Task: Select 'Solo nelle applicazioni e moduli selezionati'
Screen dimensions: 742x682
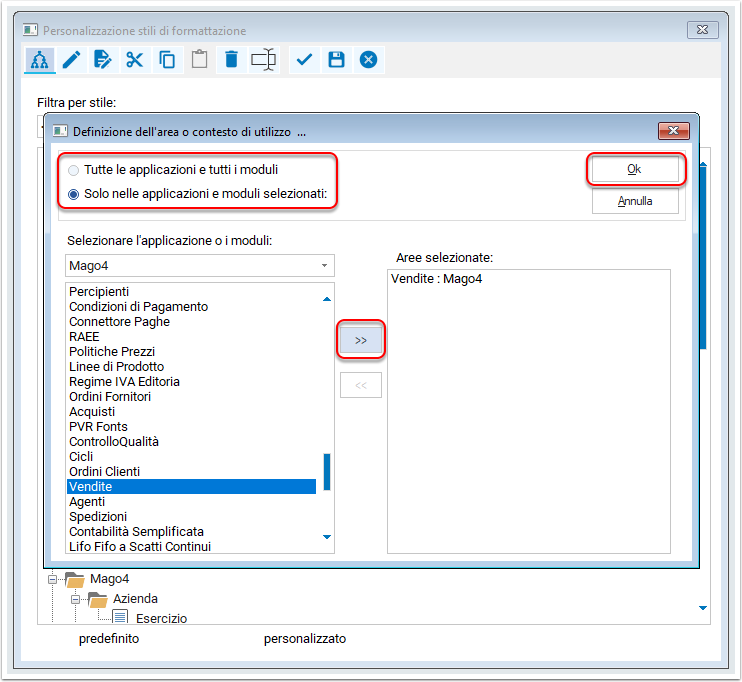Action: tap(198, 194)
